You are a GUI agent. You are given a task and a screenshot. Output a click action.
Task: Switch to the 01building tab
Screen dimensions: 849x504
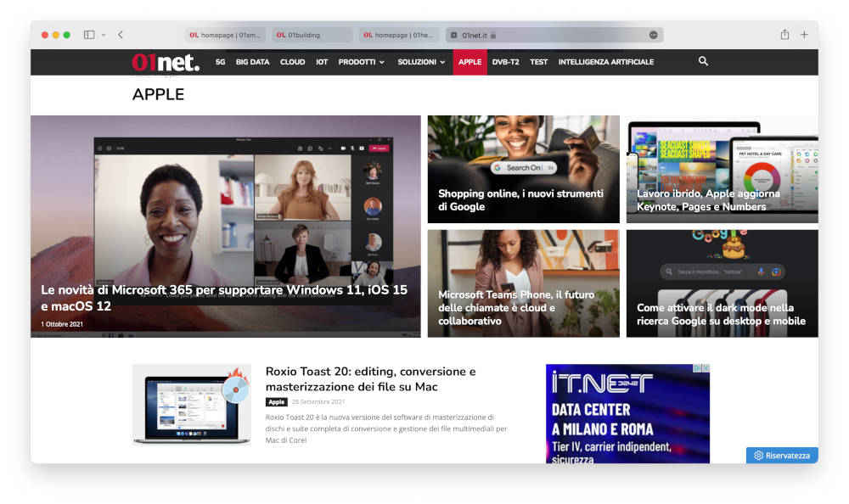(312, 35)
